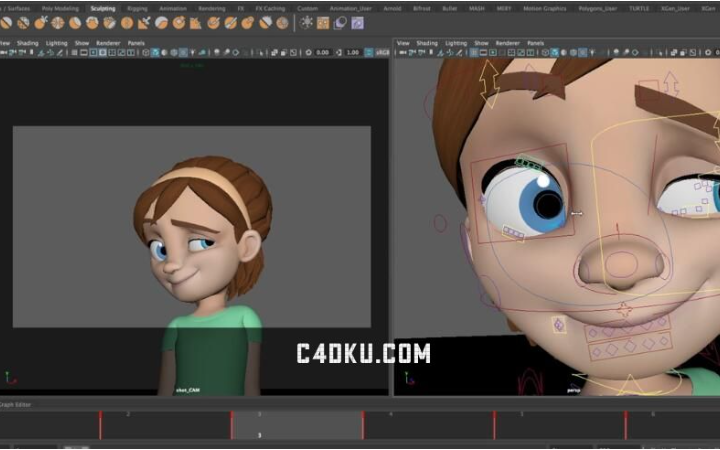Open the right panel's Panels menu
This screenshot has height=450, width=720.
535,43
